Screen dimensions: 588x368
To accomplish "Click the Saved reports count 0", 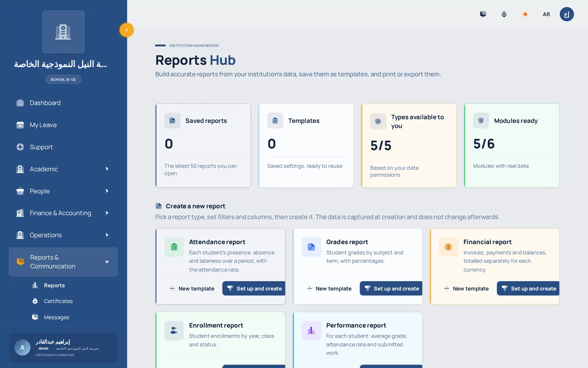I will coord(169,144).
